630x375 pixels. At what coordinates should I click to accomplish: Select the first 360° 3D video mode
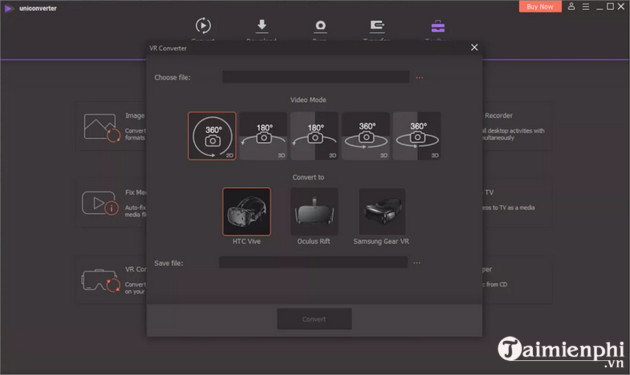[x=366, y=136]
